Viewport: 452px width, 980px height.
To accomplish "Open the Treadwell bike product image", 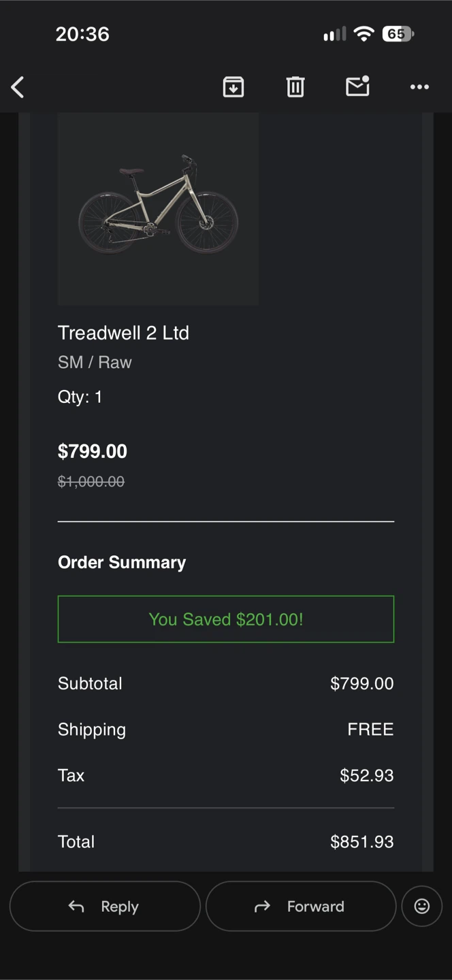I will (x=158, y=209).
